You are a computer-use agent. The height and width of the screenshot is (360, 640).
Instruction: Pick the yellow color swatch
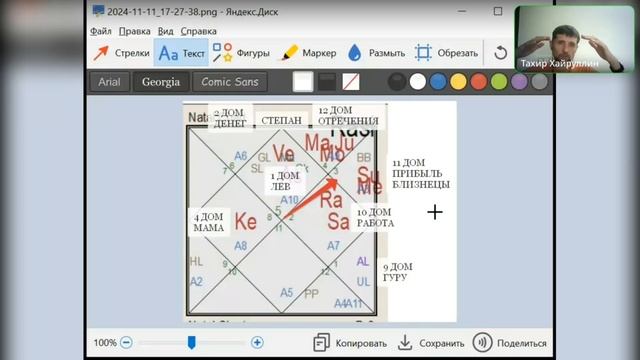pos(458,82)
